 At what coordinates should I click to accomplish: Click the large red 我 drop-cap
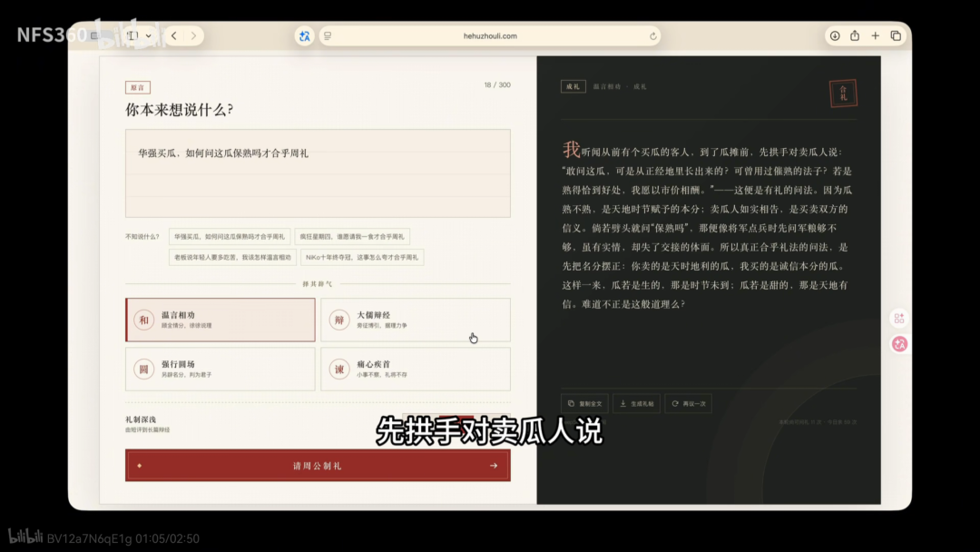(572, 150)
